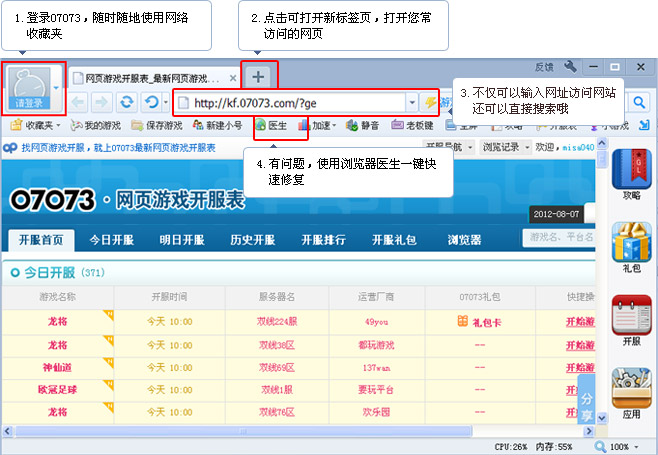The image size is (658, 455).
Task: Switch to the 明日开服 tab
Action: coord(181,240)
